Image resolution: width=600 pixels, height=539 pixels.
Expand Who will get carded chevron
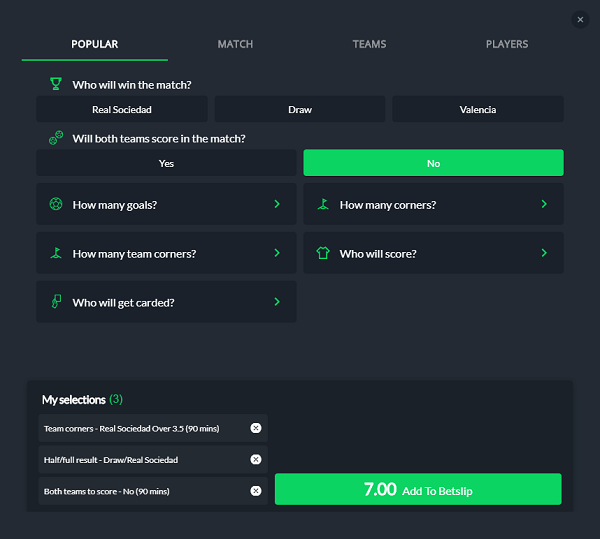tap(277, 301)
